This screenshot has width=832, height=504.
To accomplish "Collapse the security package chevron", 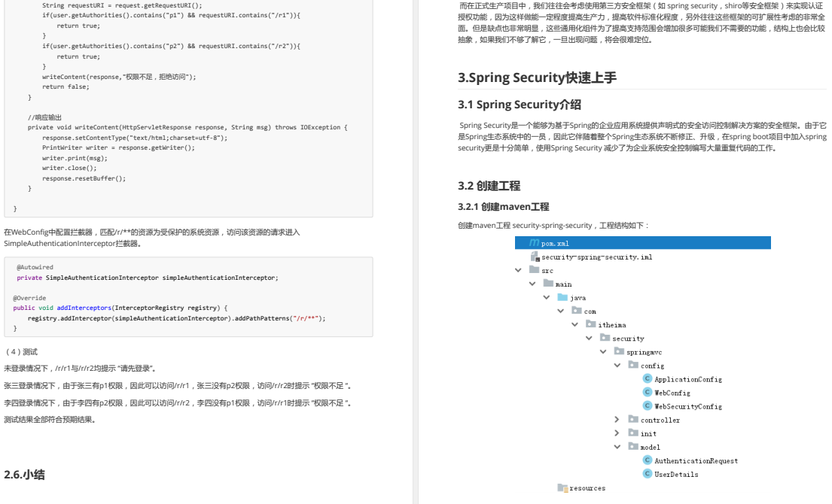I will (589, 338).
